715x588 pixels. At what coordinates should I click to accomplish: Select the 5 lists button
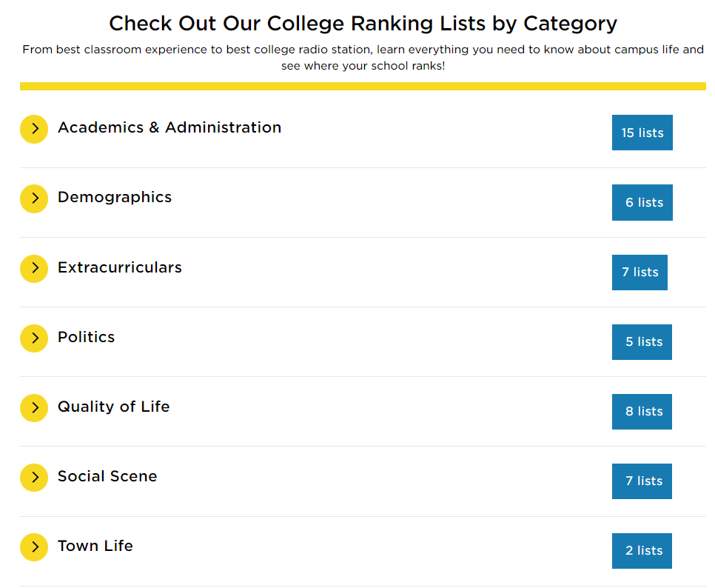[642, 341]
